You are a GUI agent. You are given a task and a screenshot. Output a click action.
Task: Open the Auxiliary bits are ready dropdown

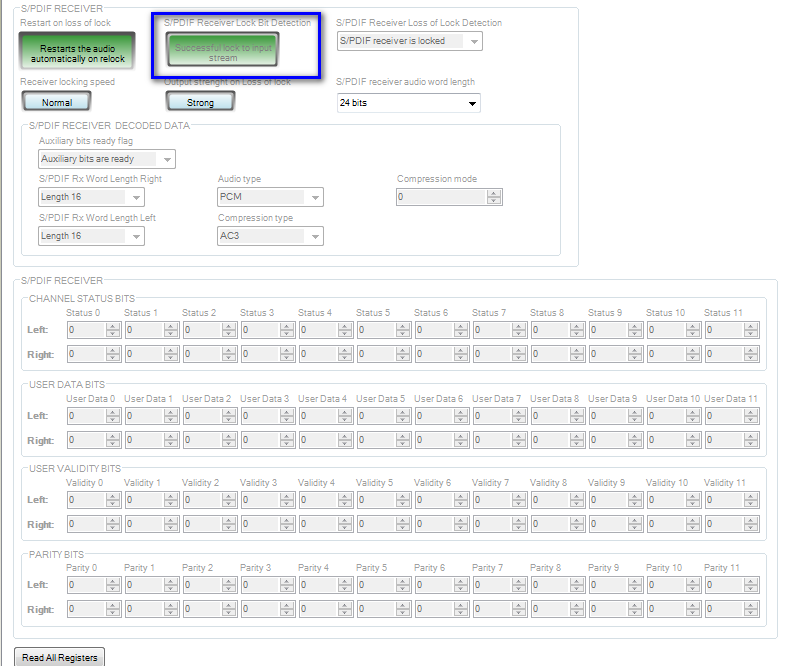[x=107, y=159]
